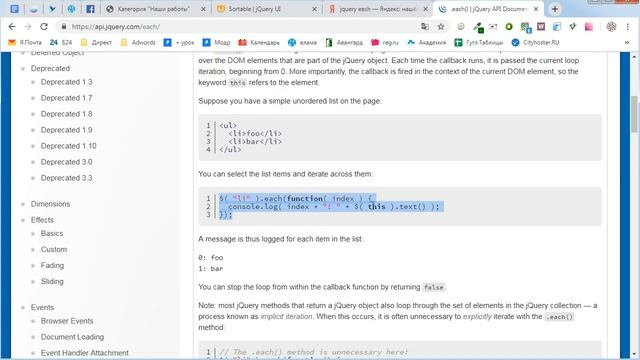Viewport: 640px width, 360px height.
Task: Open a new browser tab
Action: coord(555,9)
